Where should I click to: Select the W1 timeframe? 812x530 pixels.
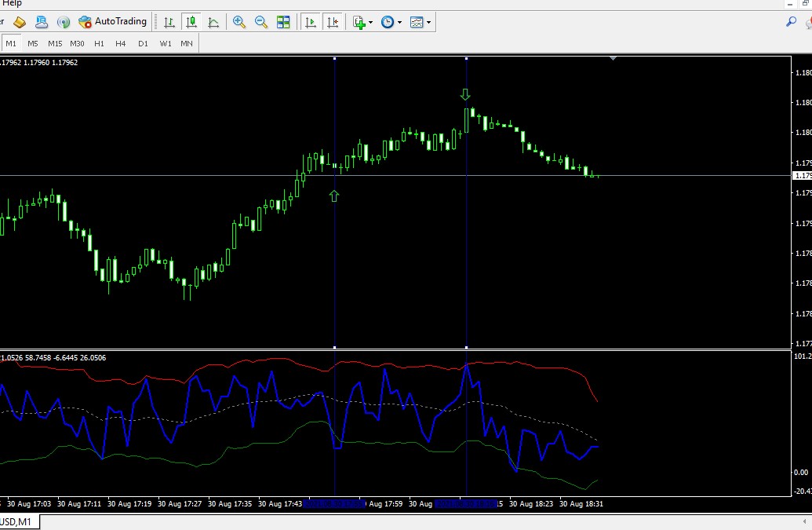(166, 43)
